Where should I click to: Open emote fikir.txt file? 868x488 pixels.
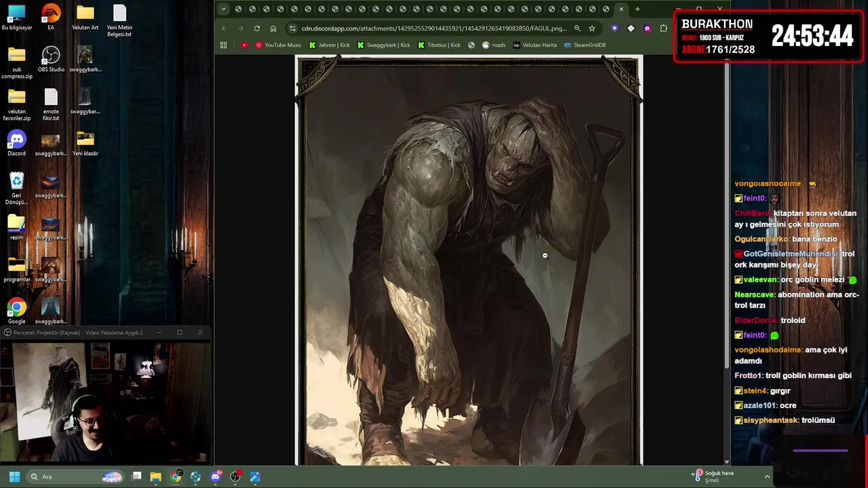coord(51,105)
